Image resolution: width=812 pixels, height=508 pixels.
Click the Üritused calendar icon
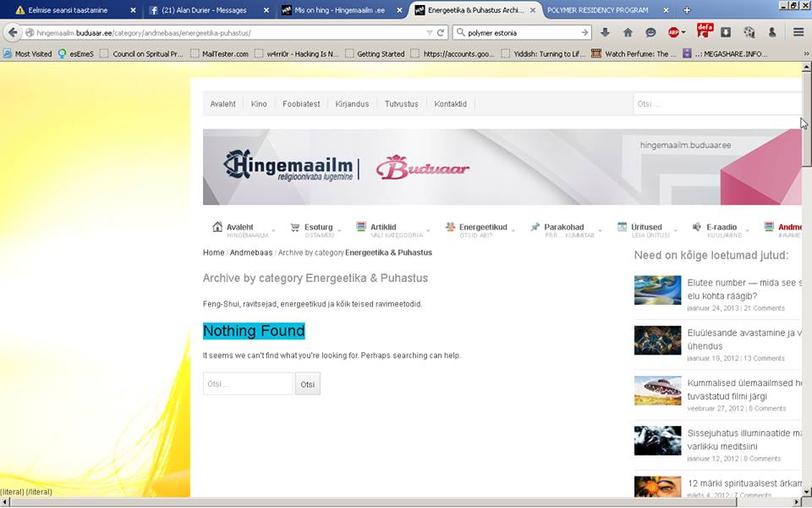tap(622, 227)
